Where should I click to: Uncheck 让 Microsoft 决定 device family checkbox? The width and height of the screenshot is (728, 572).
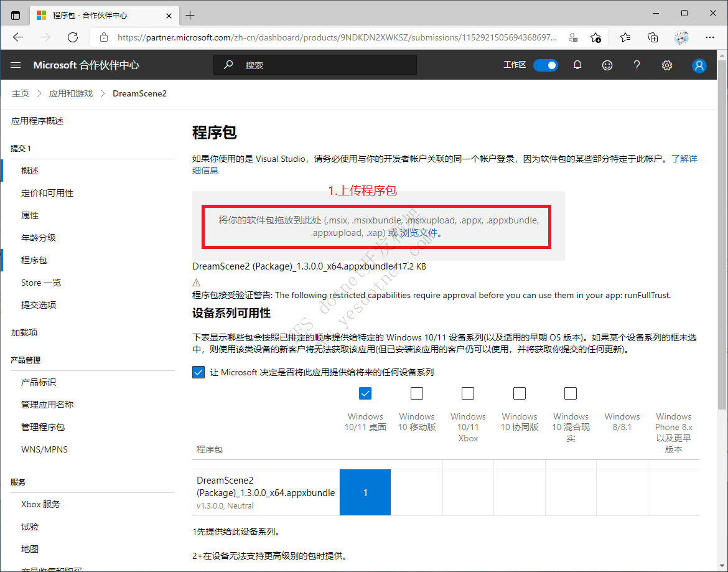(198, 372)
